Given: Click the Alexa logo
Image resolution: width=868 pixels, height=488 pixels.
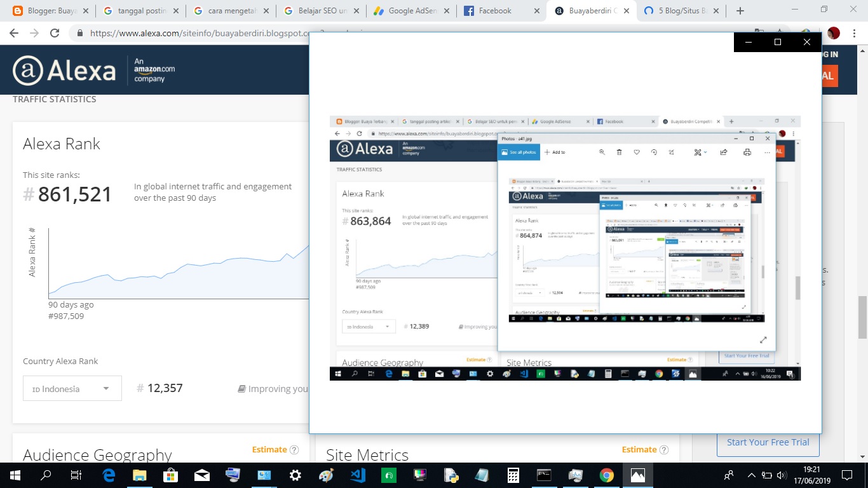Looking at the screenshot, I should [x=65, y=70].
